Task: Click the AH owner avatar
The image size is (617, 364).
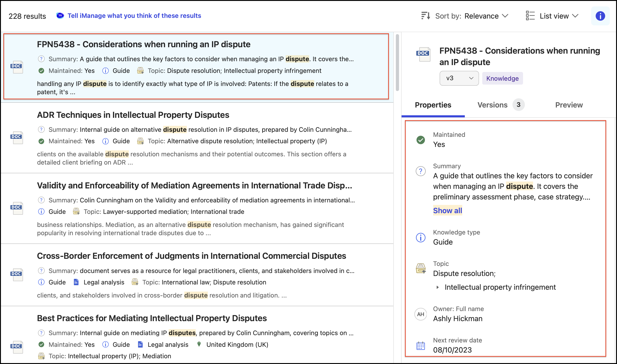Action: (x=421, y=314)
